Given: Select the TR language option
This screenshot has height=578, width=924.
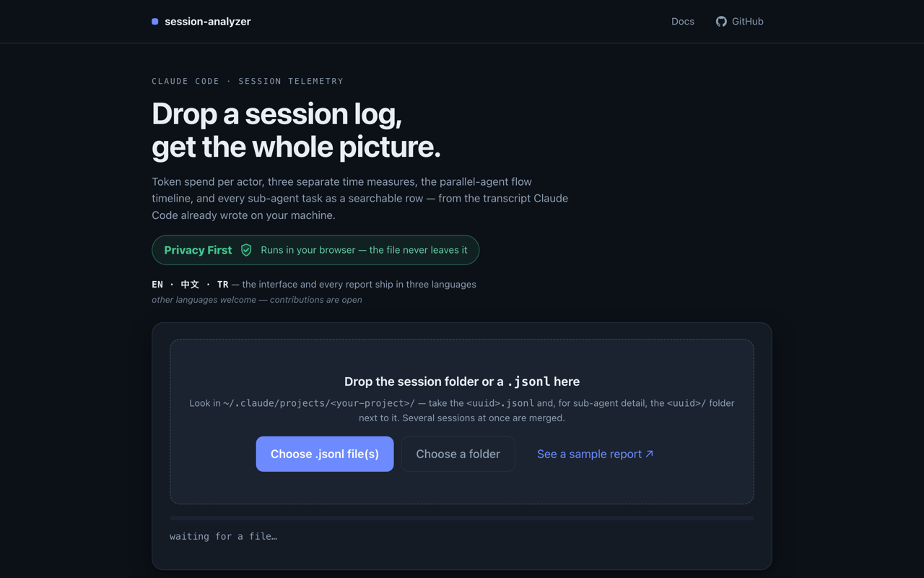Looking at the screenshot, I should point(222,285).
